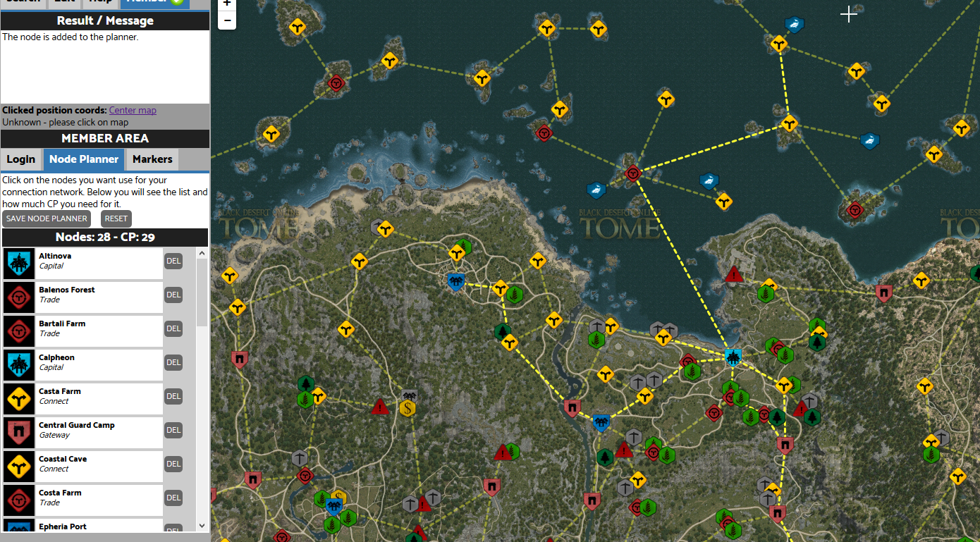Delete Casta Farm from the node planner

[173, 396]
